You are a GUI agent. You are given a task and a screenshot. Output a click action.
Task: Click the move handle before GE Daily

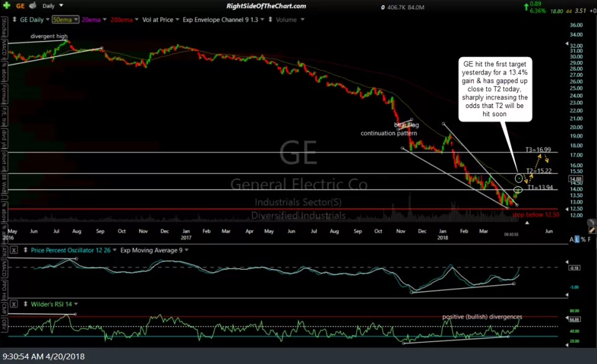(14, 19)
